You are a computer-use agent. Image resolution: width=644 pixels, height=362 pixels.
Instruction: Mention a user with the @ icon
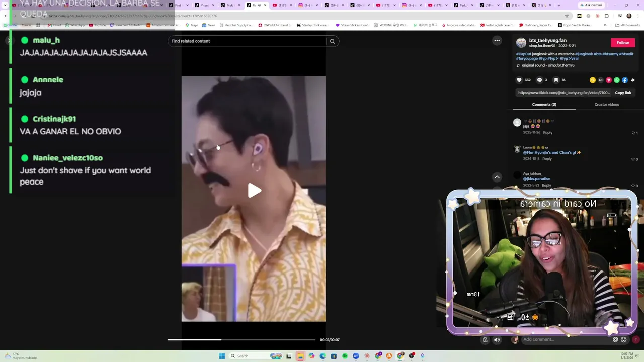click(x=615, y=340)
